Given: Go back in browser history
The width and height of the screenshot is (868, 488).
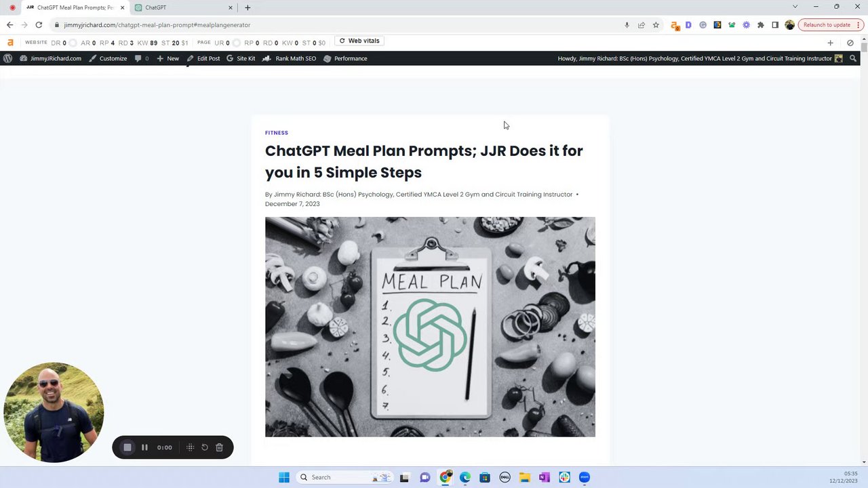Looking at the screenshot, I should point(9,25).
